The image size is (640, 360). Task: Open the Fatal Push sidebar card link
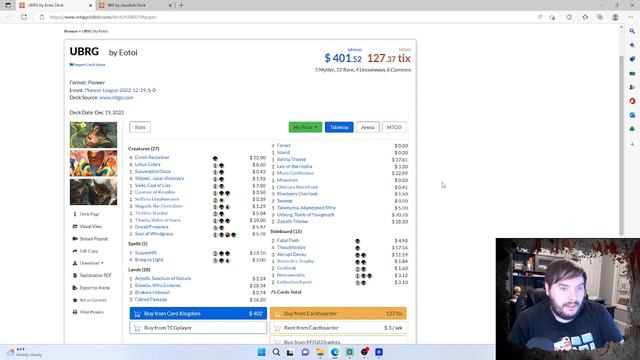pyautogui.click(x=288, y=240)
